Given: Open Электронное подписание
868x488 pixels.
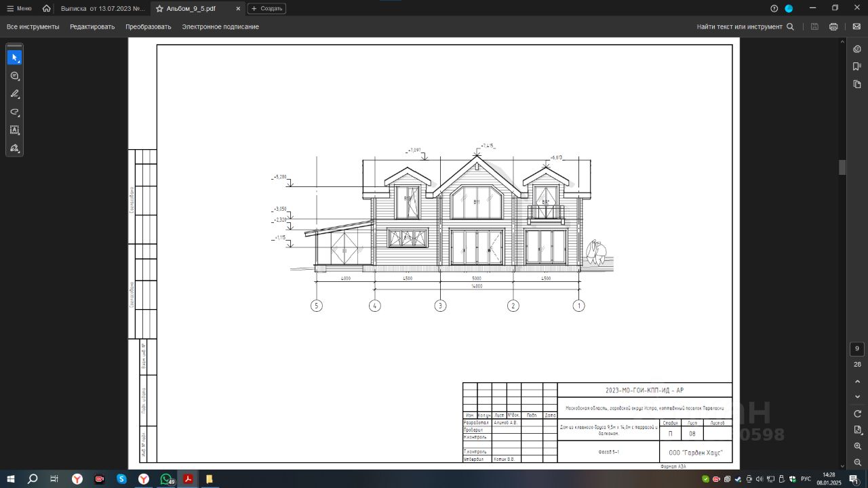Looking at the screenshot, I should (220, 27).
